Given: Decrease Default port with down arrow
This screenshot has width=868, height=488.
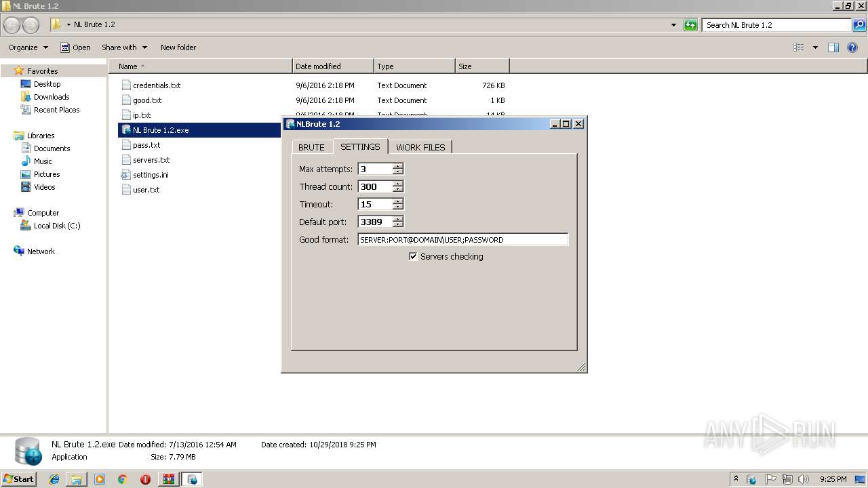Looking at the screenshot, I should (398, 224).
